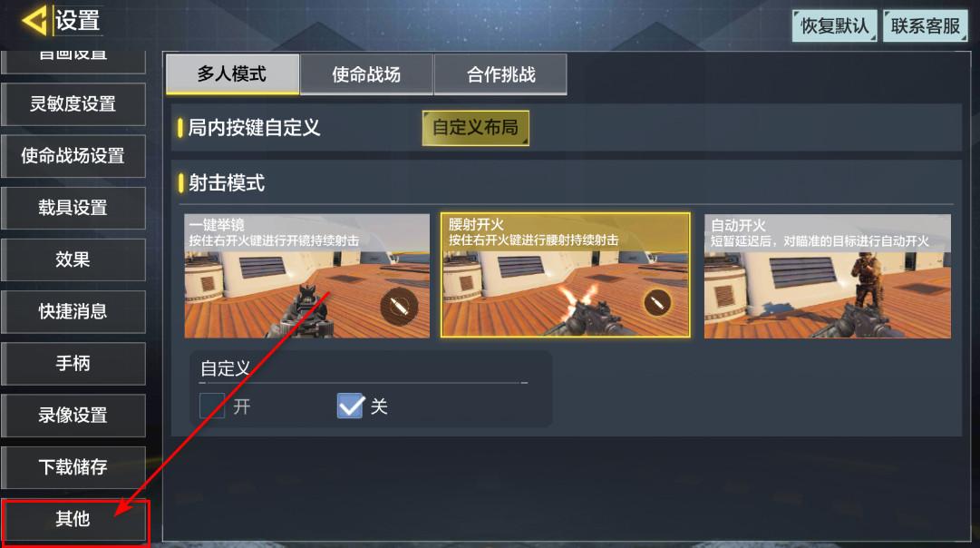Viewport: 980px width, 548px height.
Task: Open the highlighted 其他 category
Action: click(x=74, y=520)
